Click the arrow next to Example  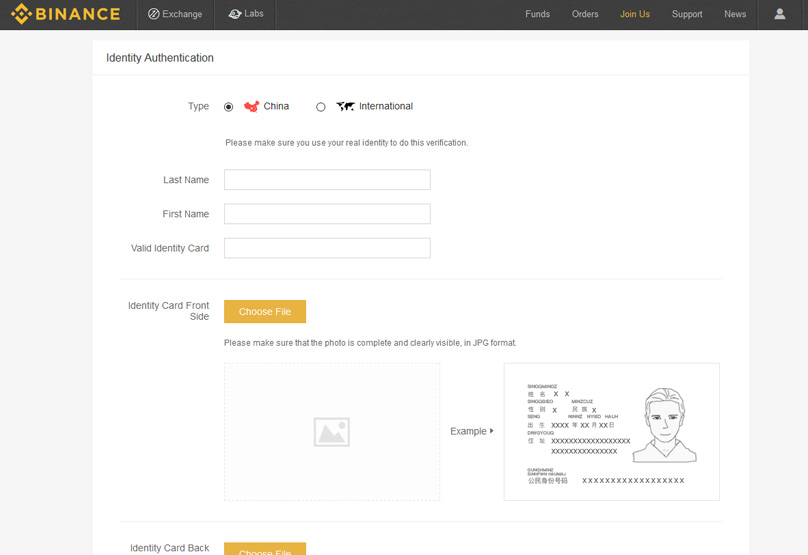(x=492, y=431)
